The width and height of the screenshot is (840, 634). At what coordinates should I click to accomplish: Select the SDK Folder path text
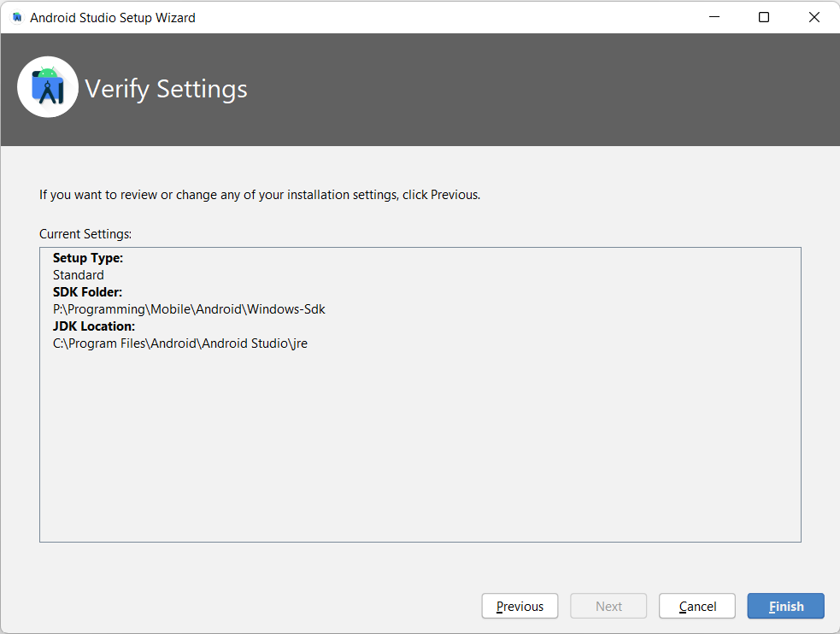coord(190,308)
